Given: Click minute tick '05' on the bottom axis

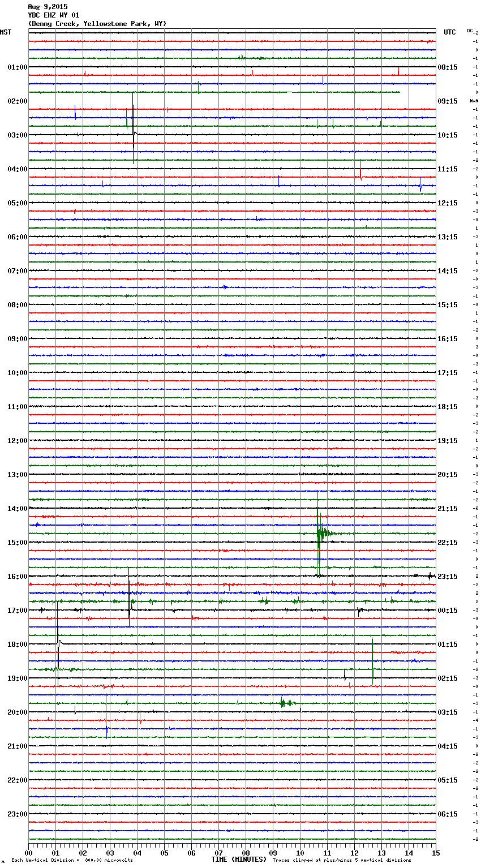Looking at the screenshot, I should pyautogui.click(x=164, y=853).
